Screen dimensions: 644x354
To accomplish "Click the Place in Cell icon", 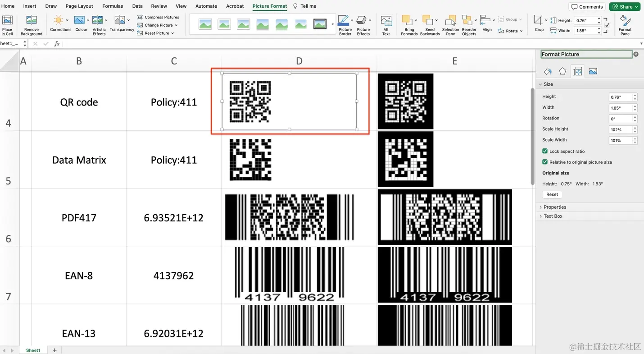I will (7, 20).
